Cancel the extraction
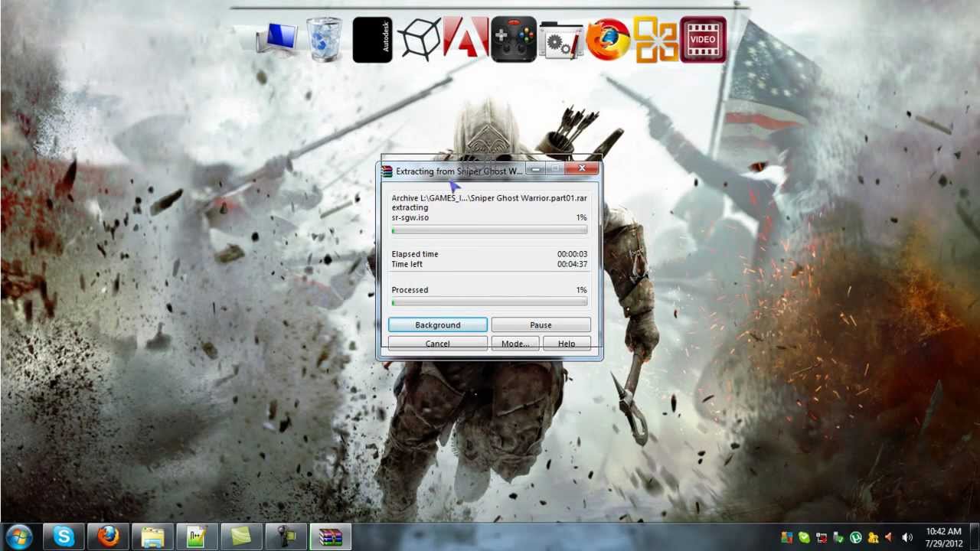The width and height of the screenshot is (980, 551). (437, 344)
